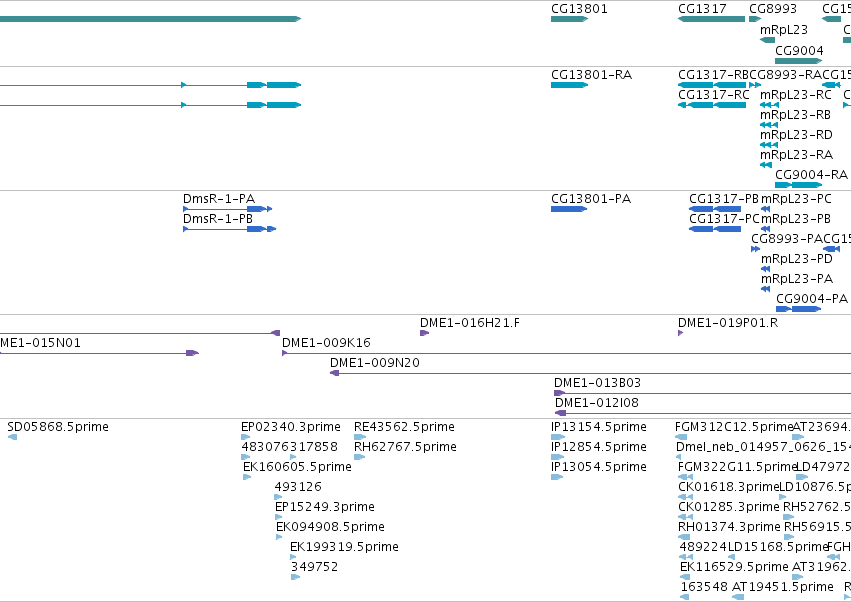Click transcript label mRpL23-RC
851x602 pixels.
coord(796,94)
